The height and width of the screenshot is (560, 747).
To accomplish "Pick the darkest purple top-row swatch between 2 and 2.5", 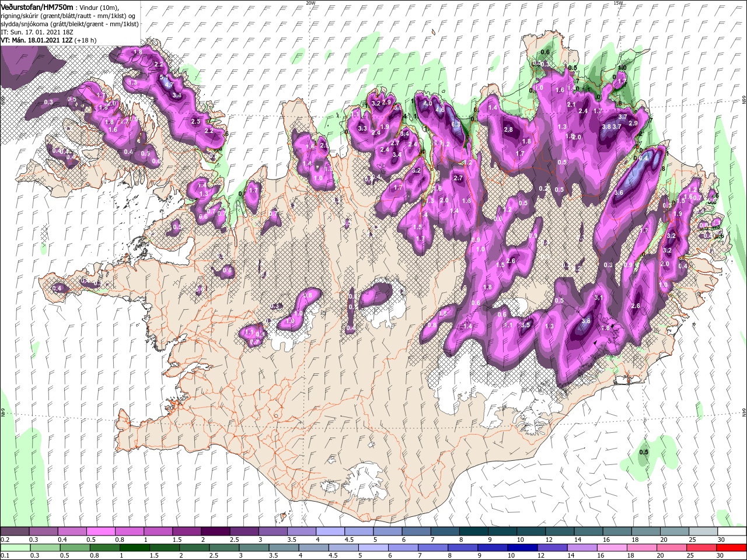I will point(215,531).
